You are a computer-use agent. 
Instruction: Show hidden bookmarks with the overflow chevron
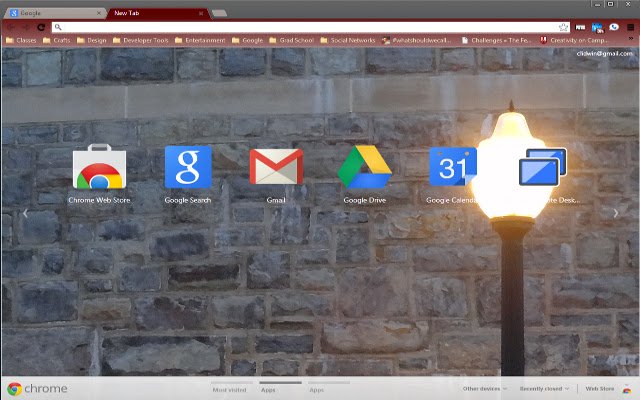click(x=631, y=39)
